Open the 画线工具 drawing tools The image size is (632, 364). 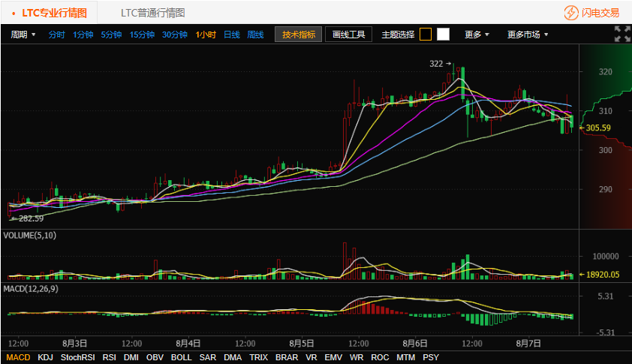coord(348,35)
